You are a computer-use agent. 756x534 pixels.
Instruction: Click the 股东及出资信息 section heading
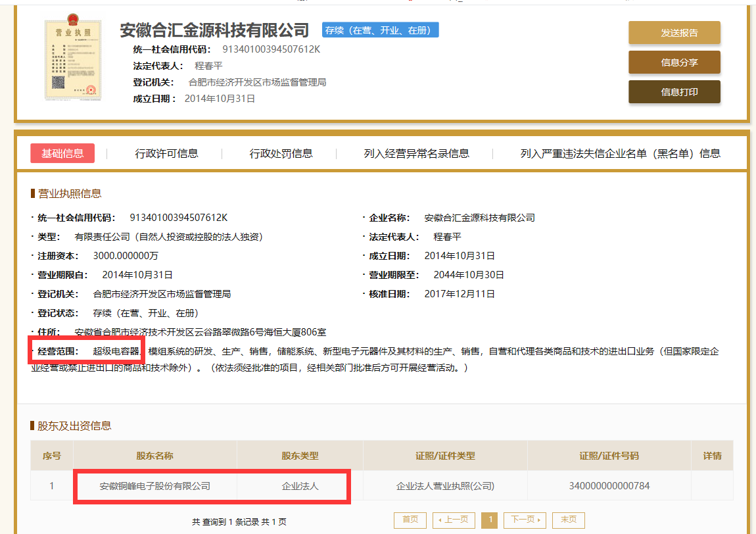click(x=74, y=426)
